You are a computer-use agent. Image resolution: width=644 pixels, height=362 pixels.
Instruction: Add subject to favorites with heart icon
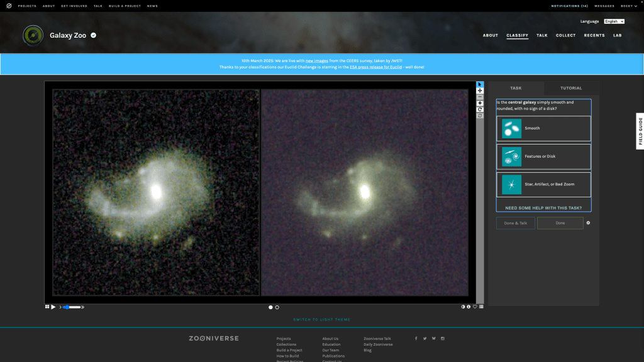coord(475,307)
